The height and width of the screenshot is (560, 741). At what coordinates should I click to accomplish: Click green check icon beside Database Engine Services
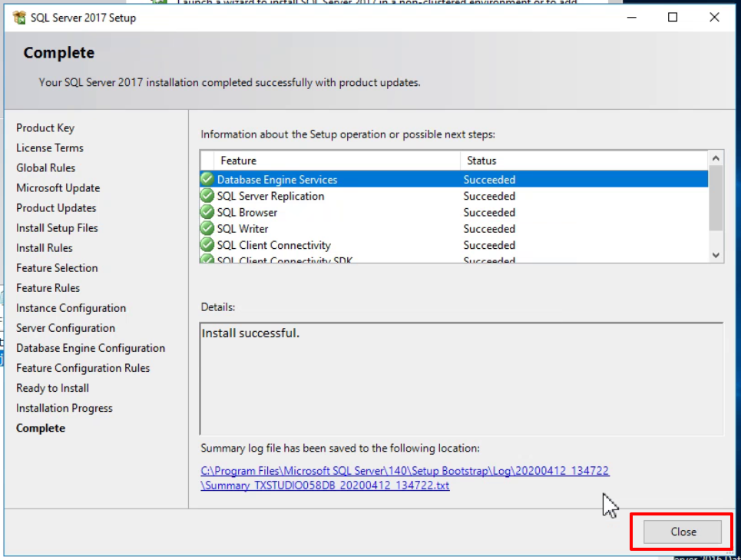tap(207, 179)
